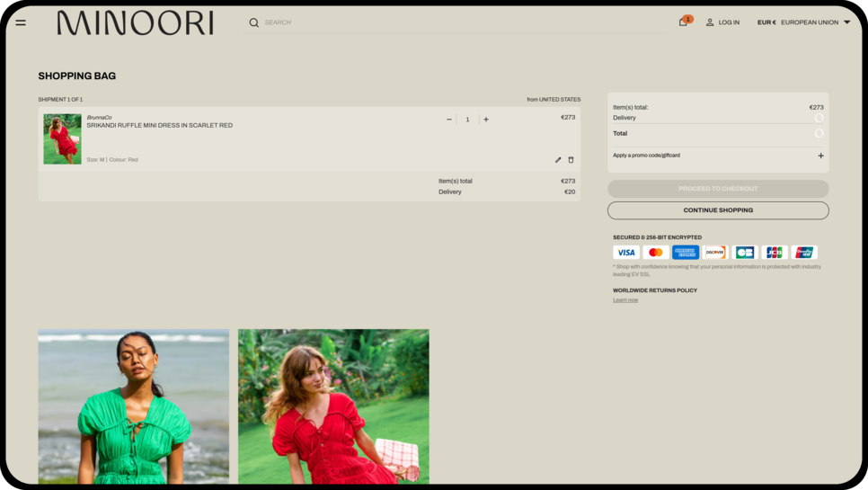Click the edit pencil icon for dress
Viewport: 868px width, 490px height.
(558, 160)
